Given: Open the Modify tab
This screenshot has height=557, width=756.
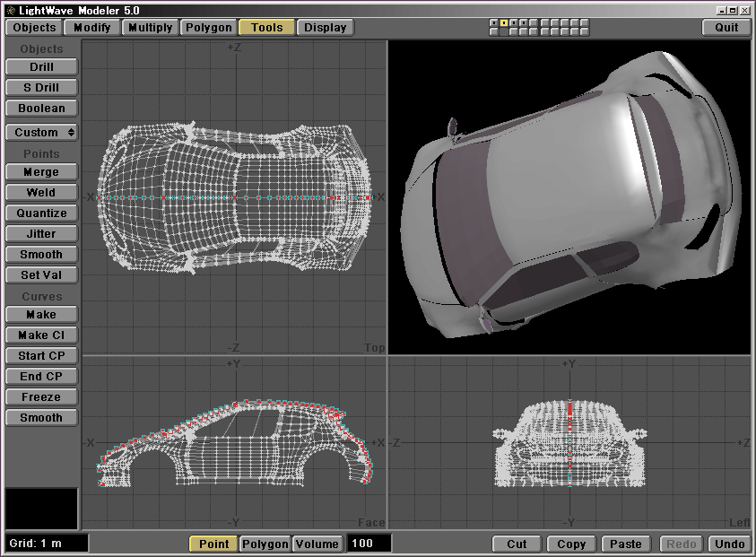Looking at the screenshot, I should [x=92, y=27].
